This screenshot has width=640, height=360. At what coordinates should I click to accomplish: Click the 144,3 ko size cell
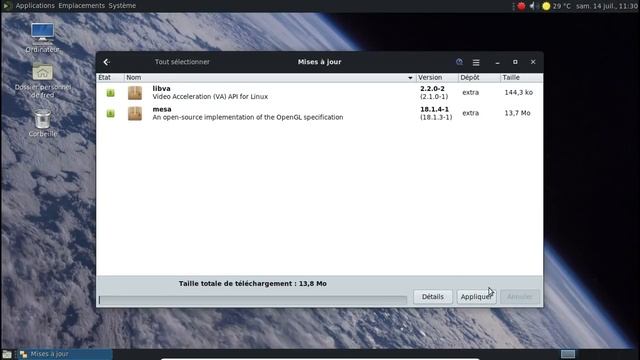(x=518, y=93)
